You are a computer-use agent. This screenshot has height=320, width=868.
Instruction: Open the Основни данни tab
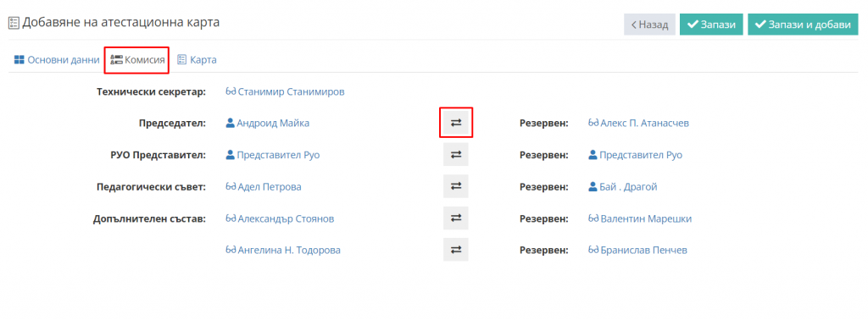(x=57, y=60)
